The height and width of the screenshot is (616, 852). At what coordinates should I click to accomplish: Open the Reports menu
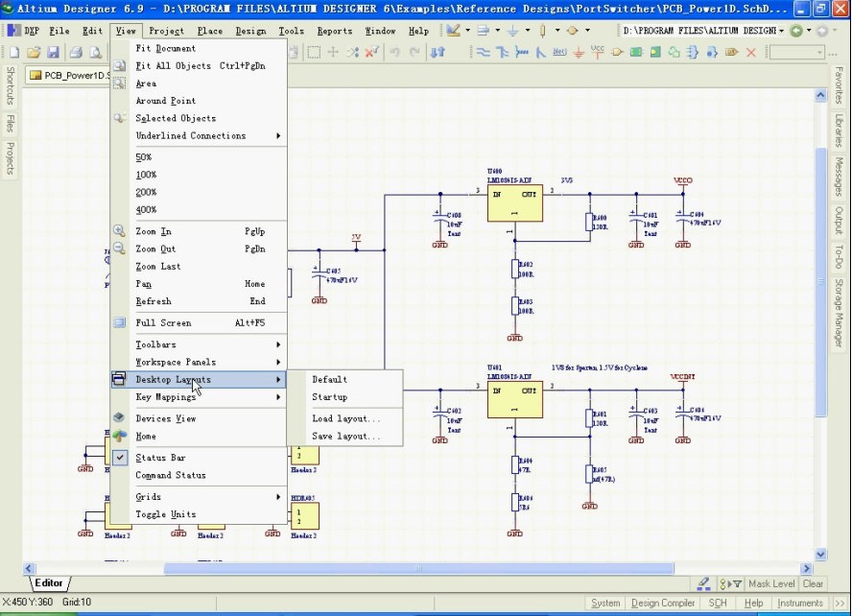(335, 31)
